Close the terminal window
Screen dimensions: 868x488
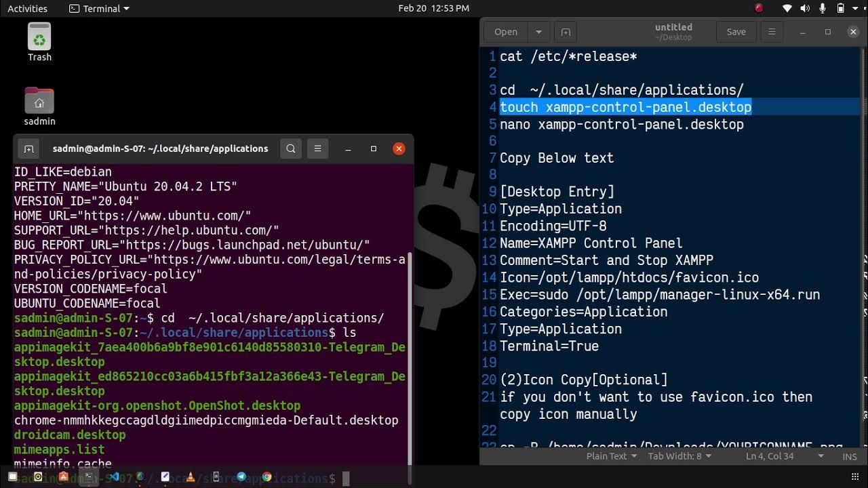tap(399, 148)
